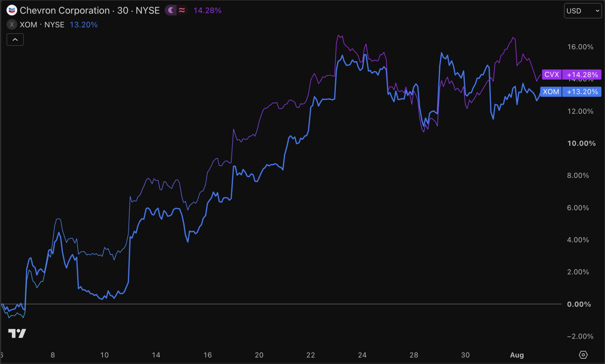This screenshot has width=605, height=364.
Task: Click the blue XOM price scale label
Action: click(551, 92)
